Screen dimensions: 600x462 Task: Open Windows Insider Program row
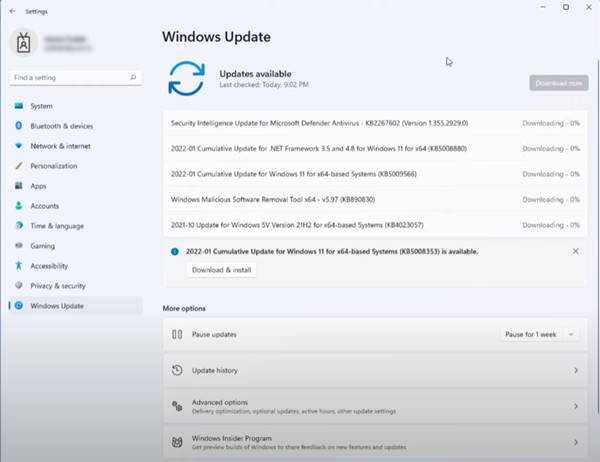pyautogui.click(x=375, y=442)
